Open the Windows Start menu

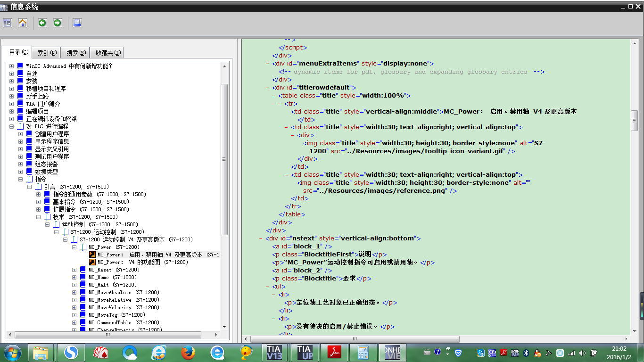12,353
